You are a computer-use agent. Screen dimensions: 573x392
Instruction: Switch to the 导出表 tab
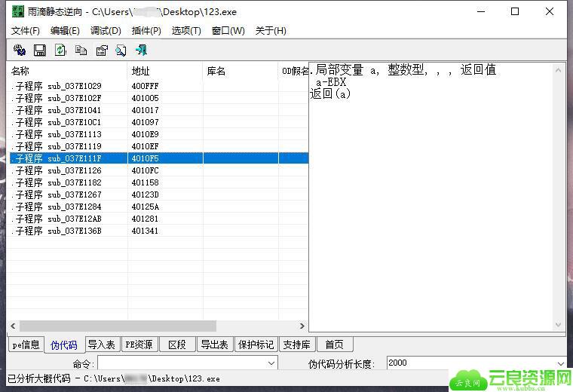click(215, 345)
